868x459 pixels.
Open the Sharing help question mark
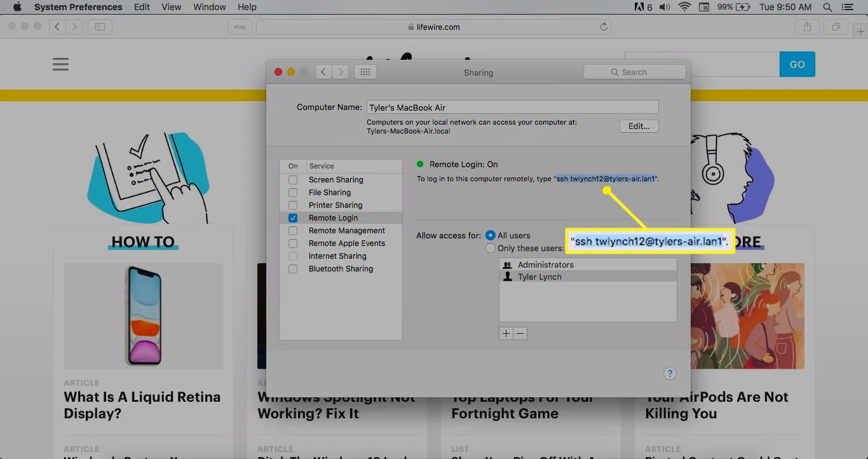(x=670, y=374)
